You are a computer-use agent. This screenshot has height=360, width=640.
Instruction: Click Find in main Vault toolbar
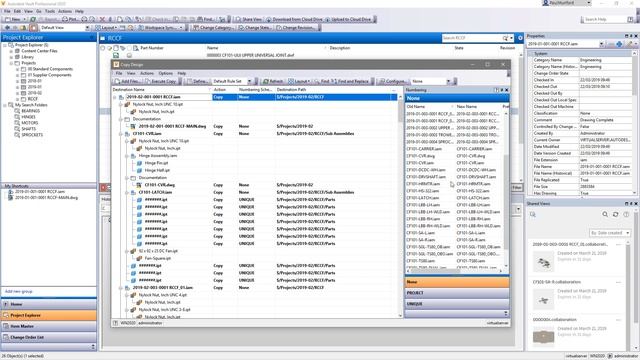(206, 19)
